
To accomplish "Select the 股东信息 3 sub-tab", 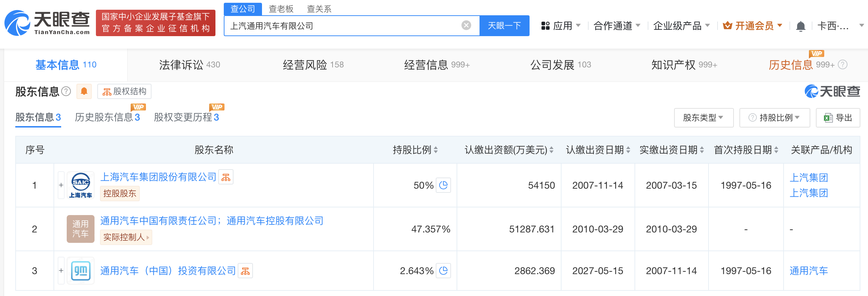I will [38, 117].
